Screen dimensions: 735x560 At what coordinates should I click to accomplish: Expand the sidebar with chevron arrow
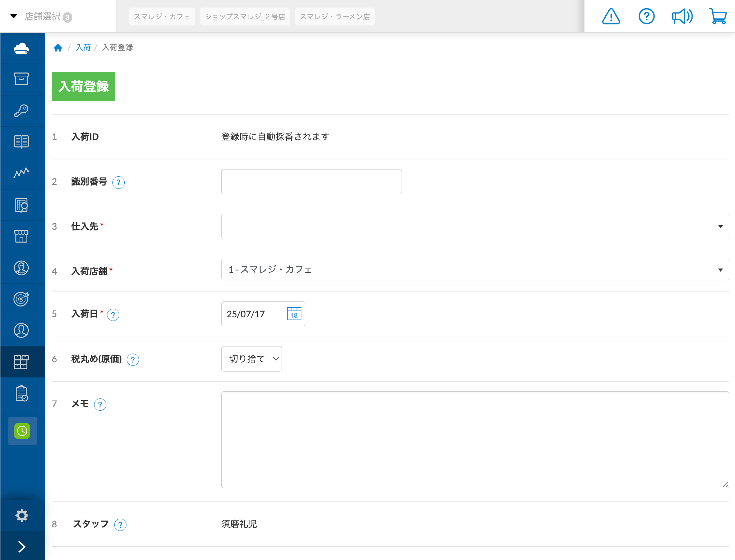(22, 546)
